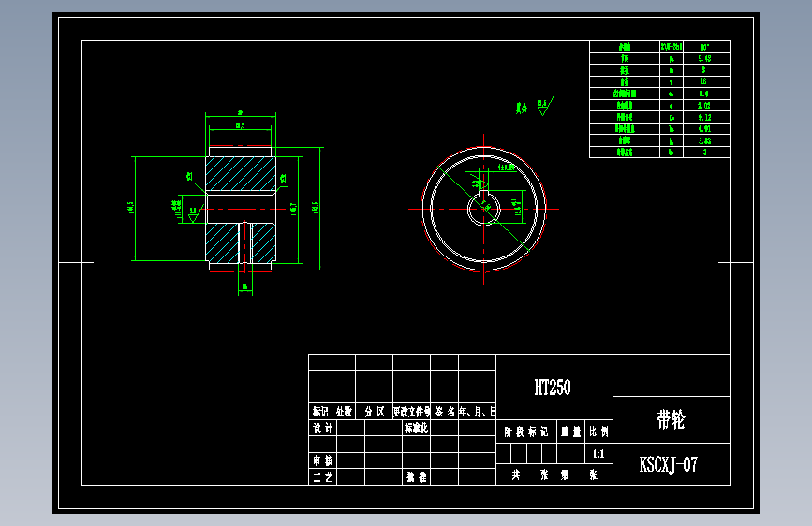Select the 处数 header cell
Viewport: 812px width, 526px height.
tap(344, 412)
